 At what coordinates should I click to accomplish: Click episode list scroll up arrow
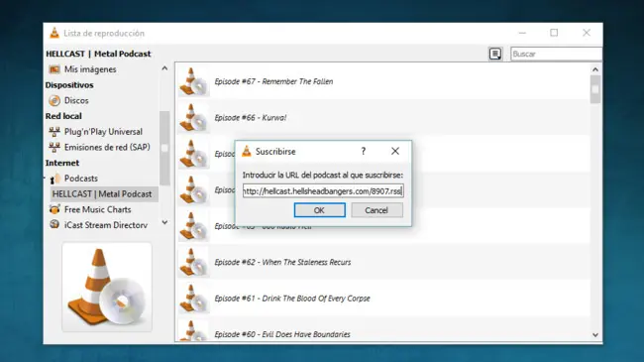point(595,69)
